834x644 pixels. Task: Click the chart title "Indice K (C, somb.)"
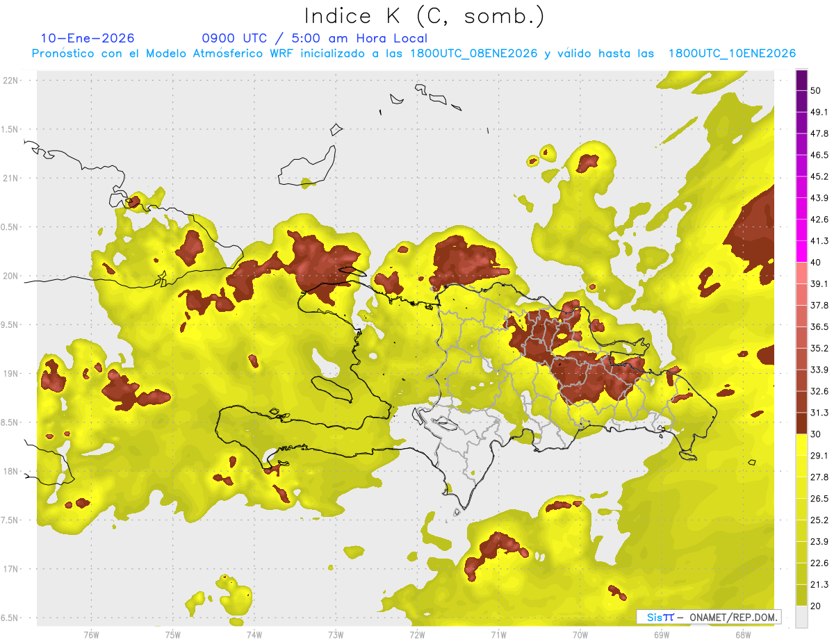tap(425, 16)
